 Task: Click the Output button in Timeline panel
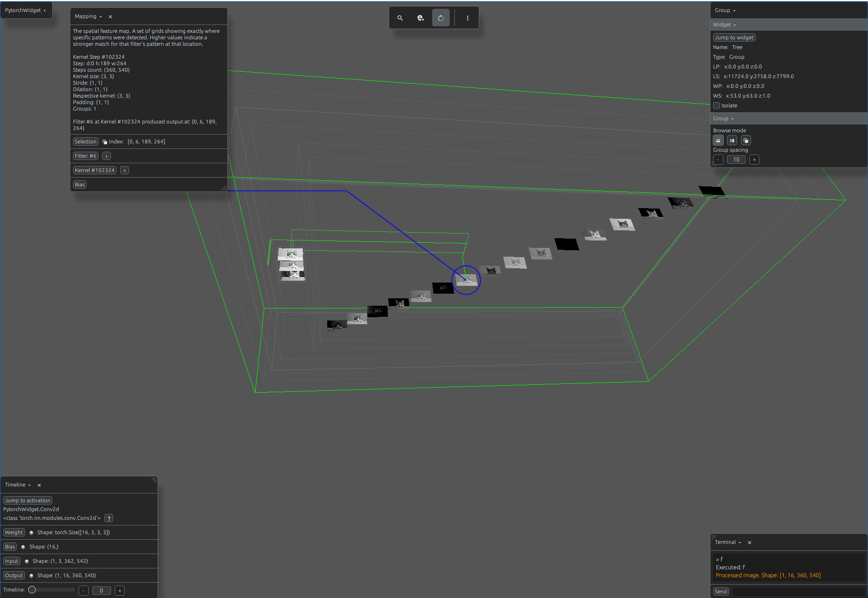14,576
